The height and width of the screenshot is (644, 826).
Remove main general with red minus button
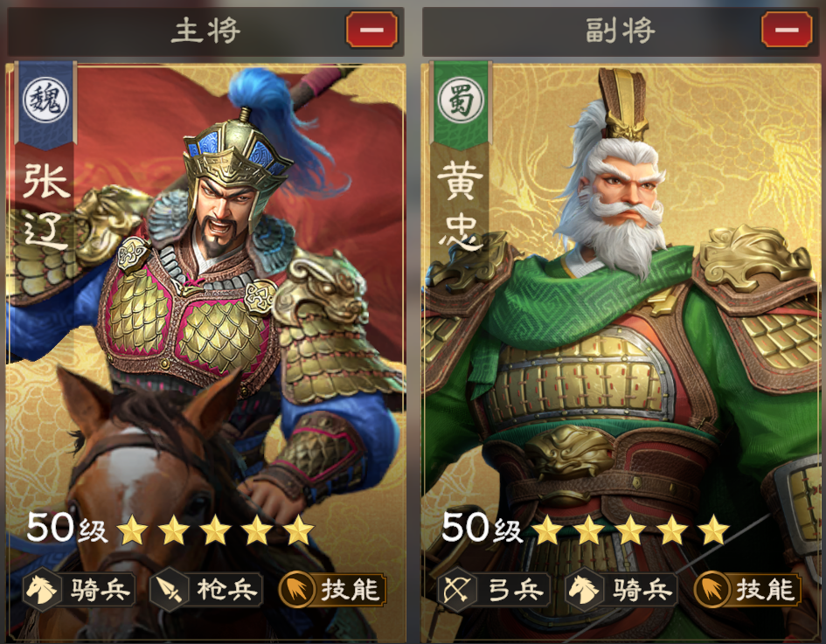(x=371, y=30)
